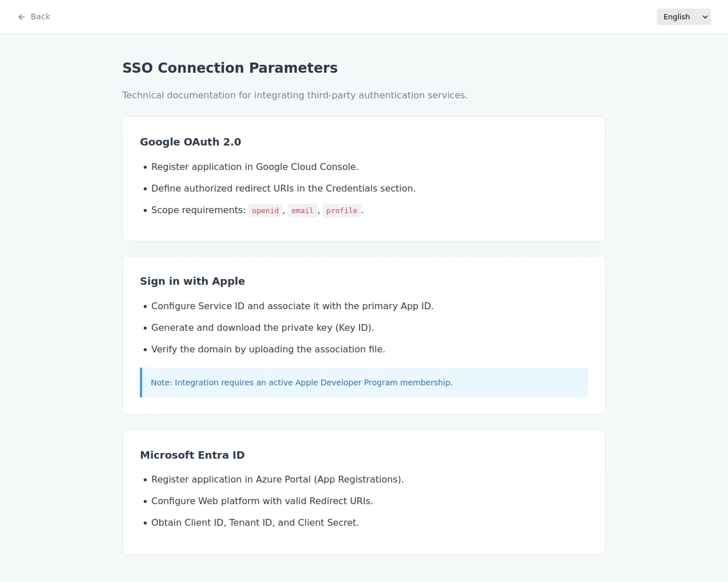Click 'Configure Service ID' bullet item

292,306
